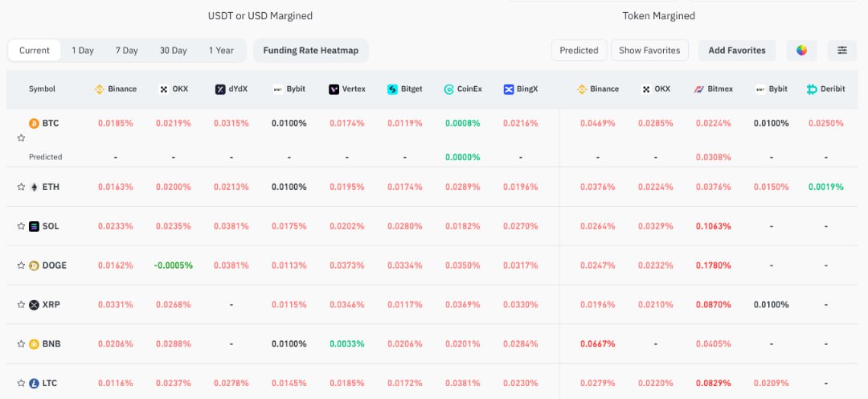Viewport: 868px width, 399px height.
Task: Open the Funding Rate Heatmap
Action: point(310,51)
